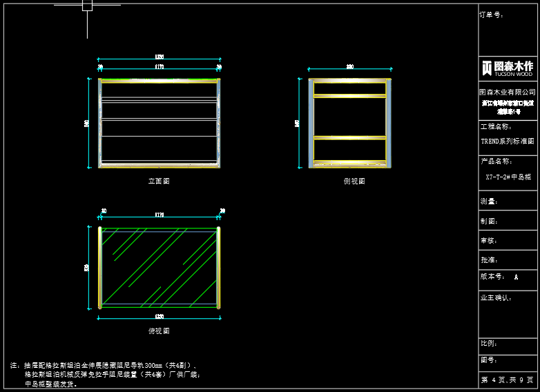The image size is (540, 392).
Task: Select the width dimension above the side view
Action: [350, 66]
